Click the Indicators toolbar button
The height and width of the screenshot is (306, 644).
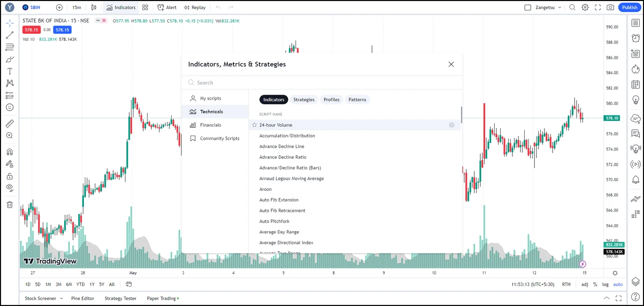pos(121,8)
